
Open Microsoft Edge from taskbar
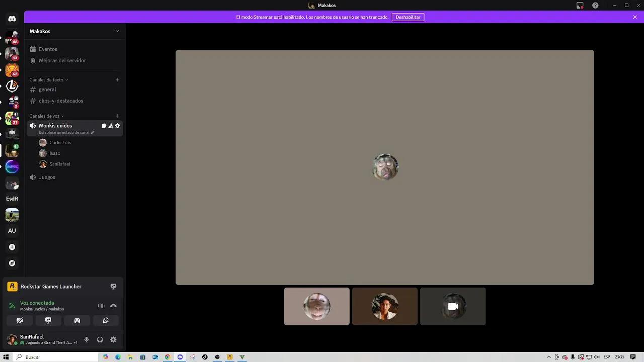pyautogui.click(x=118, y=357)
